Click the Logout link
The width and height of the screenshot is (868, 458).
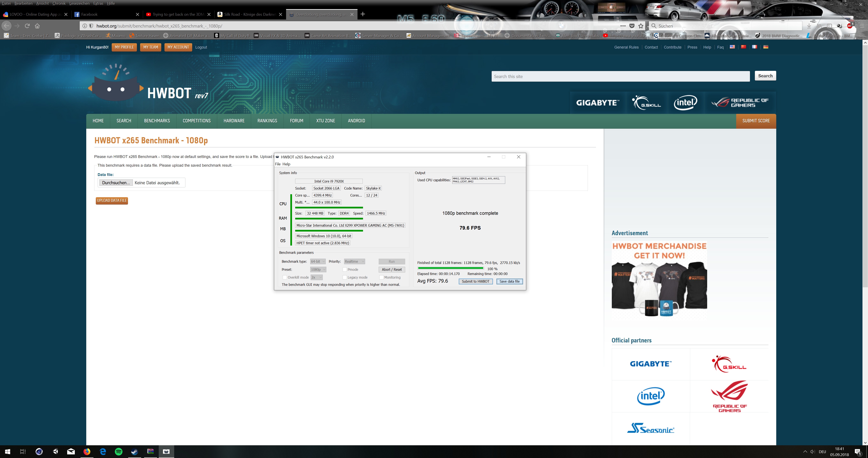click(x=201, y=47)
